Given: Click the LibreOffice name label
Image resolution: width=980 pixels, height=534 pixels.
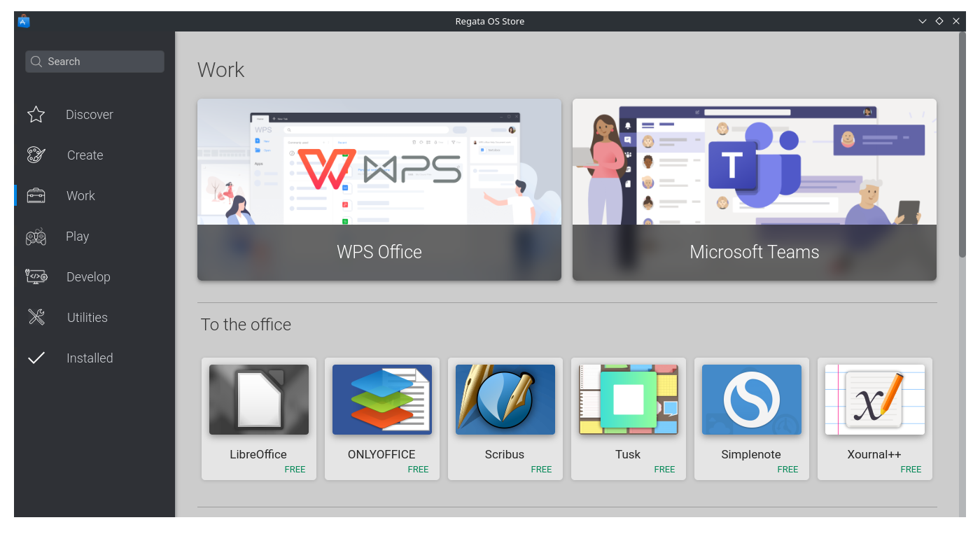Looking at the screenshot, I should pyautogui.click(x=258, y=454).
